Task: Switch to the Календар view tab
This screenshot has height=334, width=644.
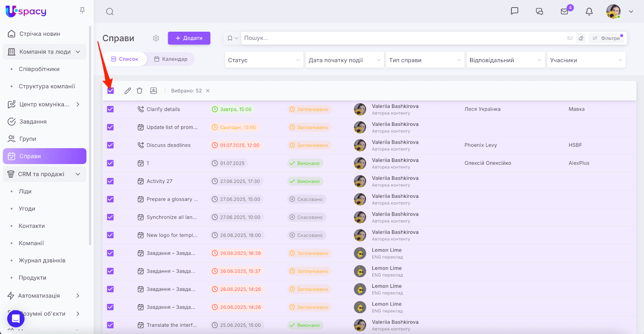Action: click(171, 59)
